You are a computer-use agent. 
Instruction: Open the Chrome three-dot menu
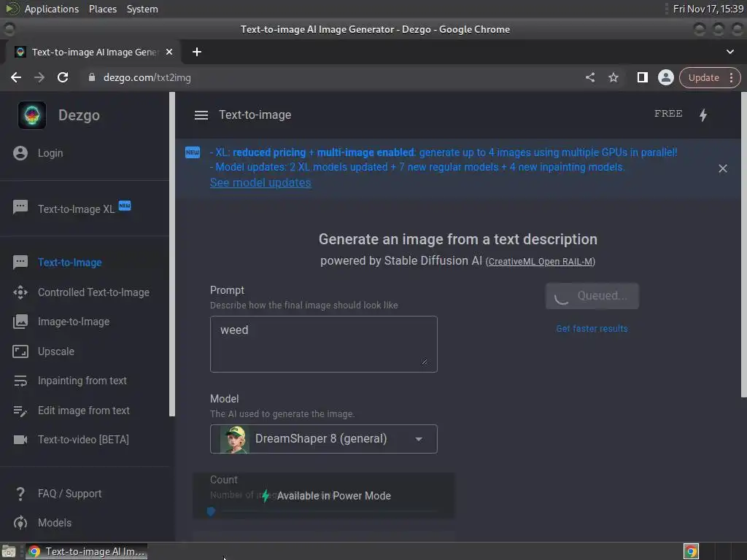pos(731,77)
